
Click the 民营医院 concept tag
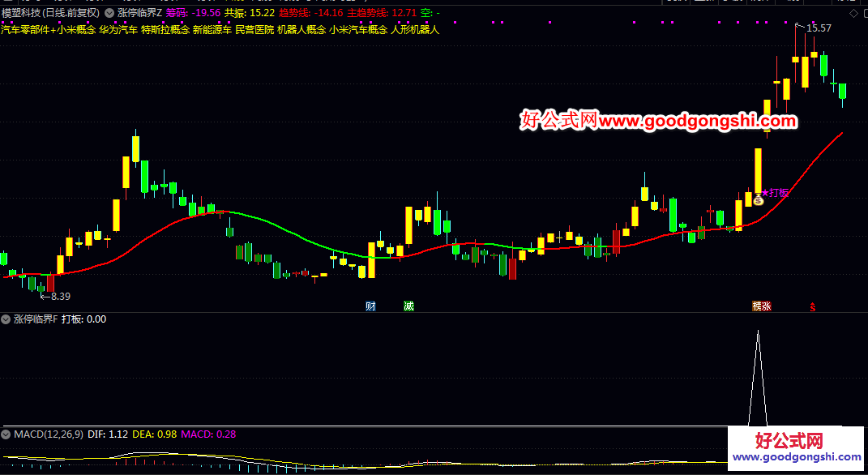pos(254,30)
